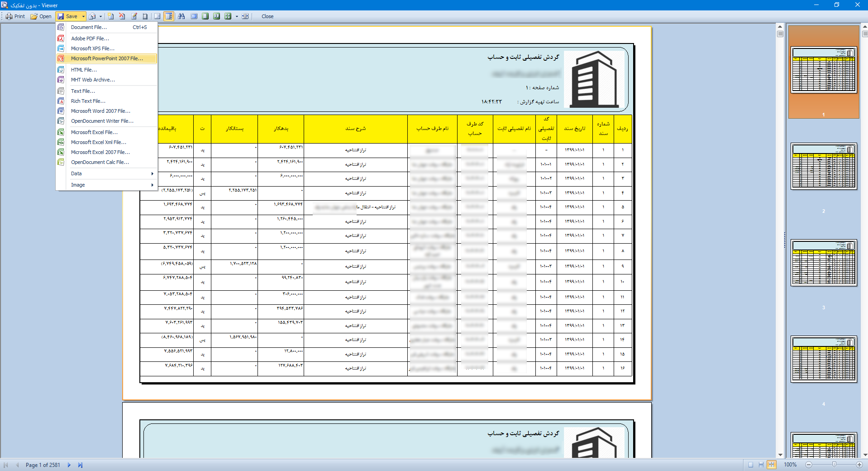Click the zoom out minus button
Image resolution: width=868 pixels, height=471 pixels.
[809, 465]
